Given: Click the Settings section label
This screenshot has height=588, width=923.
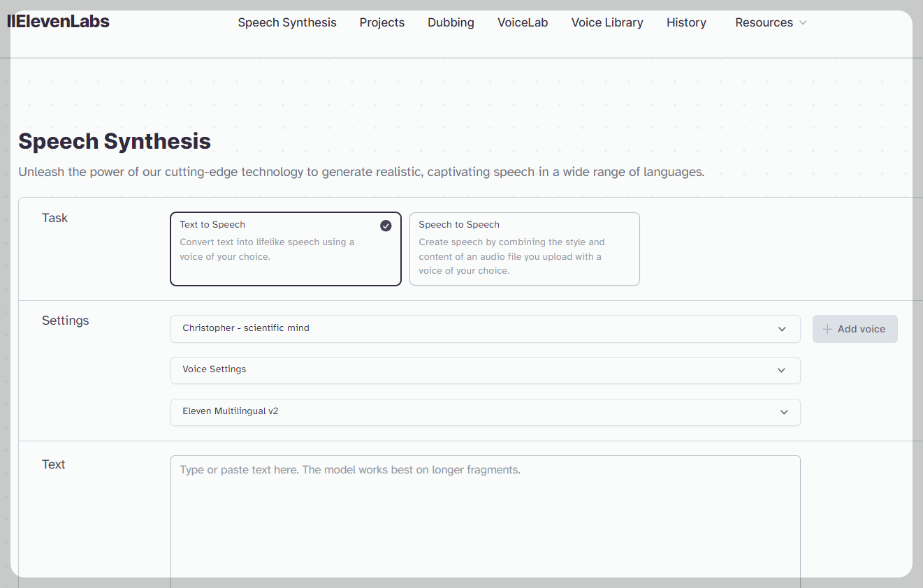Looking at the screenshot, I should 66,321.
